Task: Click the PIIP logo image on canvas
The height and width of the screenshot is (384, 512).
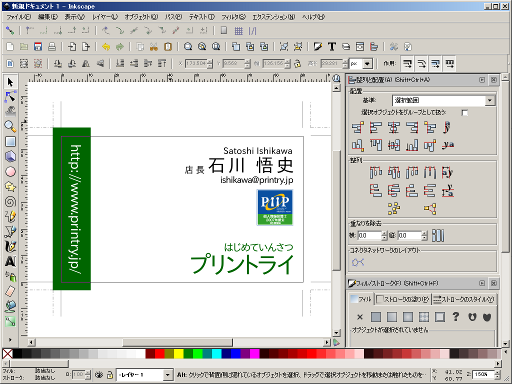Action: click(275, 207)
